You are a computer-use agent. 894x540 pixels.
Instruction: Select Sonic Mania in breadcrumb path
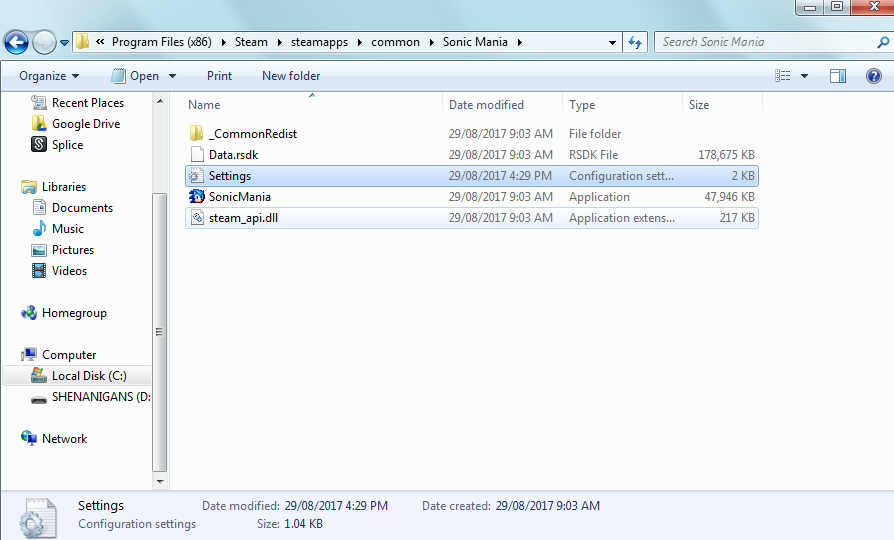pyautogui.click(x=475, y=42)
